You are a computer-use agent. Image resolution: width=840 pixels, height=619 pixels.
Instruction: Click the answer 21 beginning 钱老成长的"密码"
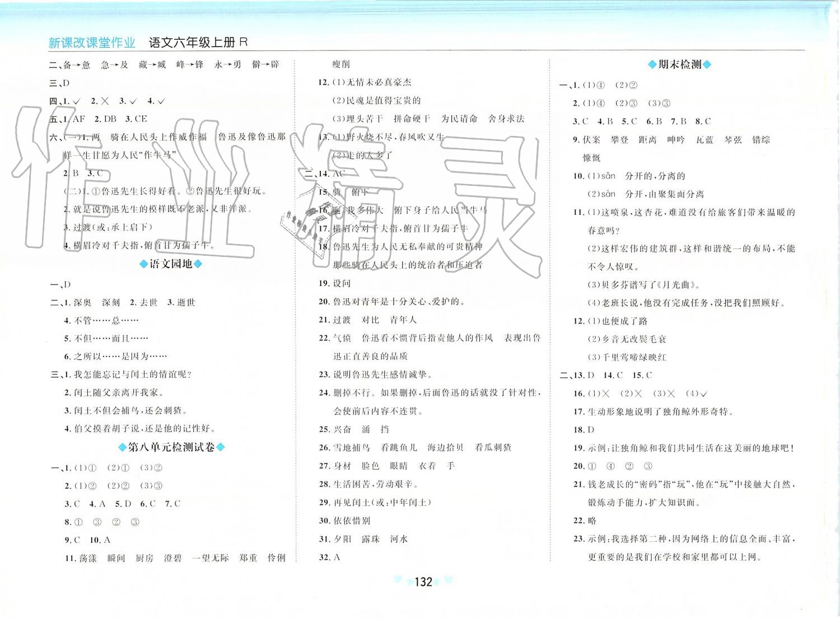coord(684,494)
